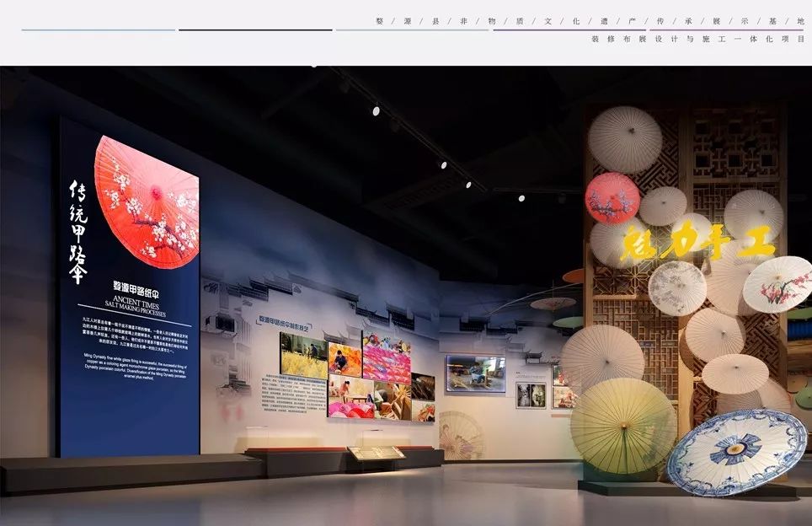Click the panel heading 婺源甲路纸伞
This screenshot has height=526, width=812.
pos(136,289)
